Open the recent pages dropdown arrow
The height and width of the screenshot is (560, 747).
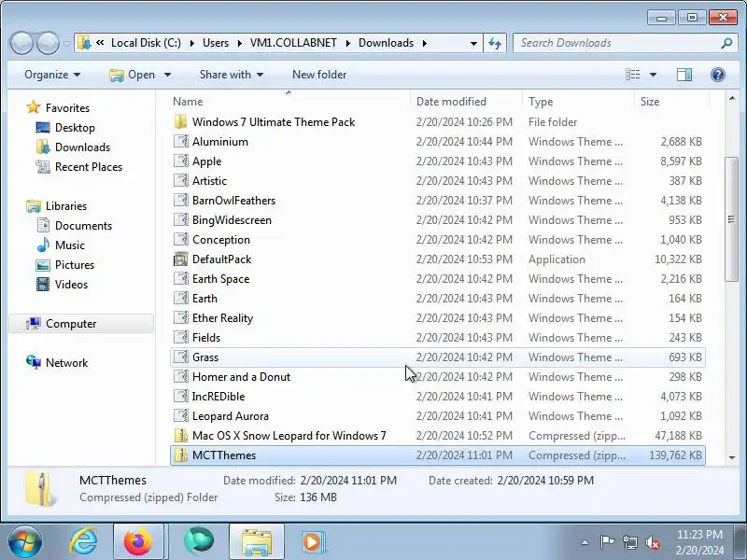tap(66, 43)
